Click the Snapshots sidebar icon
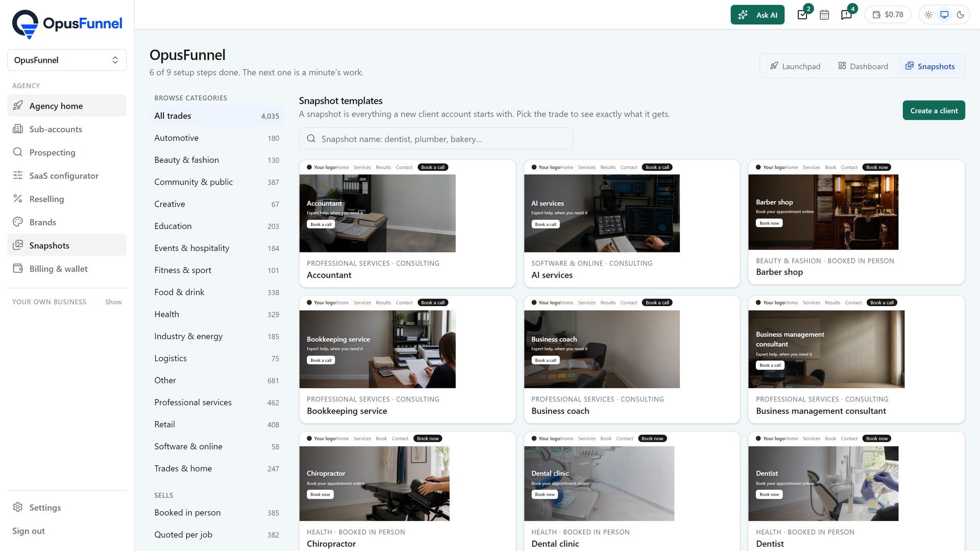 pyautogui.click(x=18, y=245)
